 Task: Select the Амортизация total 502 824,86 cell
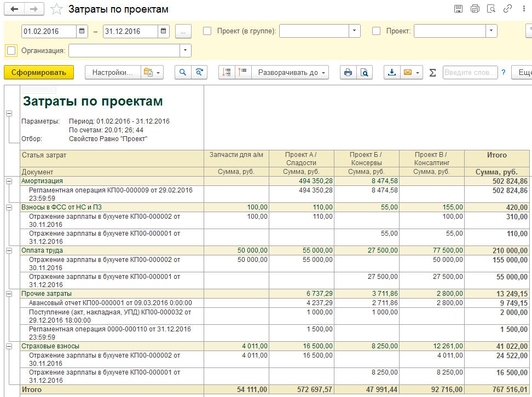point(497,181)
